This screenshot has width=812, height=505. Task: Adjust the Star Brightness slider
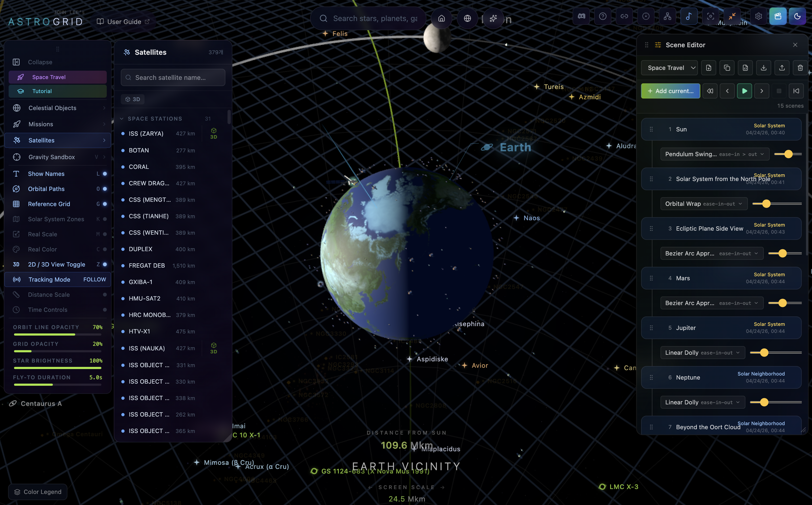[57, 368]
